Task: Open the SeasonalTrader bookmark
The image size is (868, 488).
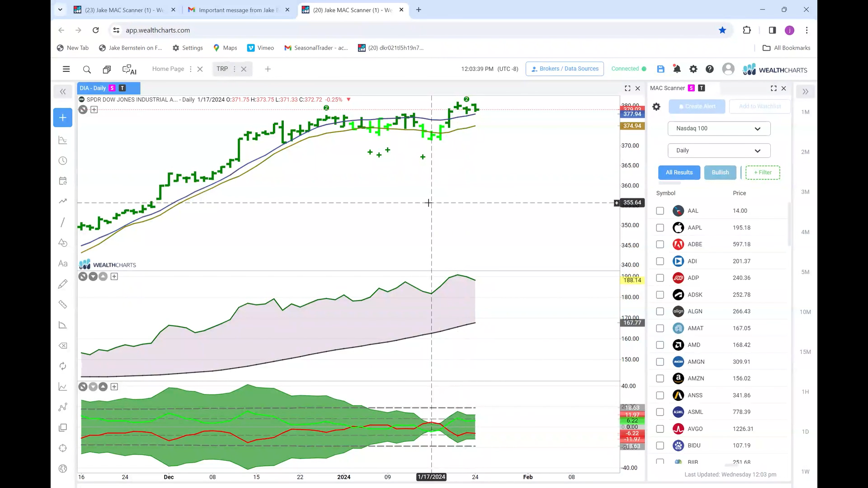Action: pos(316,48)
